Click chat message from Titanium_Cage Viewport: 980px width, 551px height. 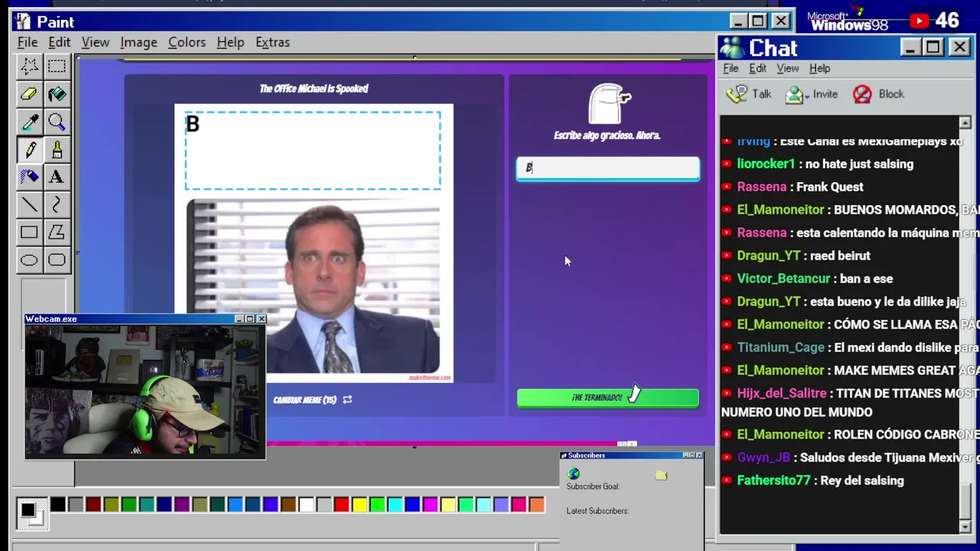point(850,347)
